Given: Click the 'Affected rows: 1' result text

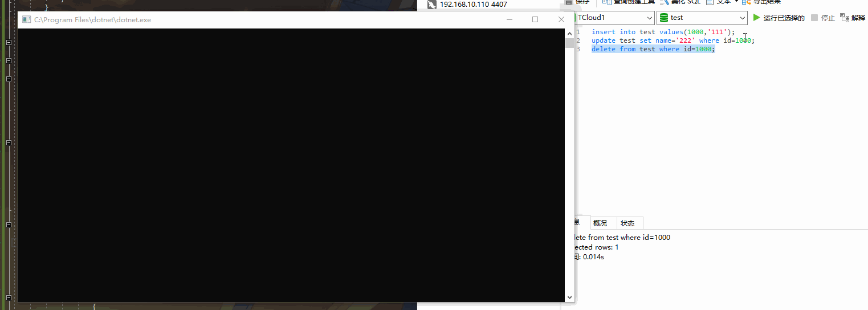Looking at the screenshot, I should (596, 247).
